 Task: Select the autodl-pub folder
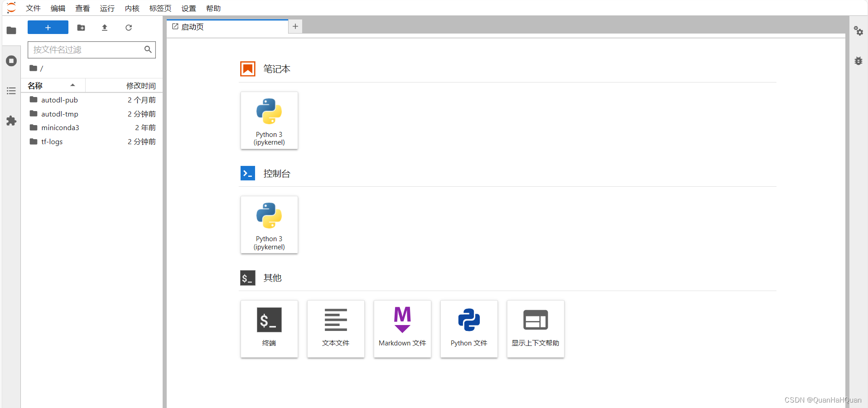[x=92, y=100]
